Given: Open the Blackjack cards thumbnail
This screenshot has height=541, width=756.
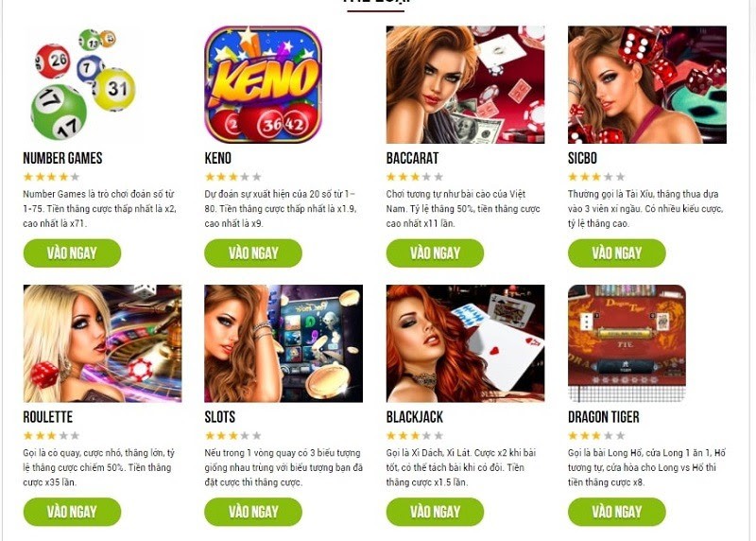Looking at the screenshot, I should [x=465, y=343].
